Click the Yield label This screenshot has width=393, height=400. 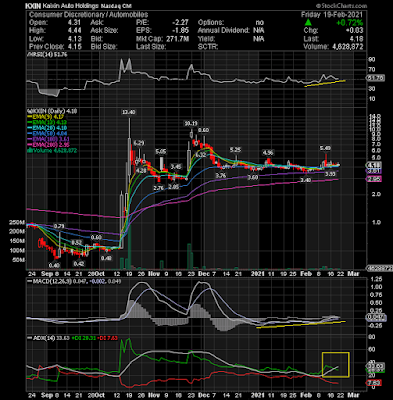click(x=206, y=39)
